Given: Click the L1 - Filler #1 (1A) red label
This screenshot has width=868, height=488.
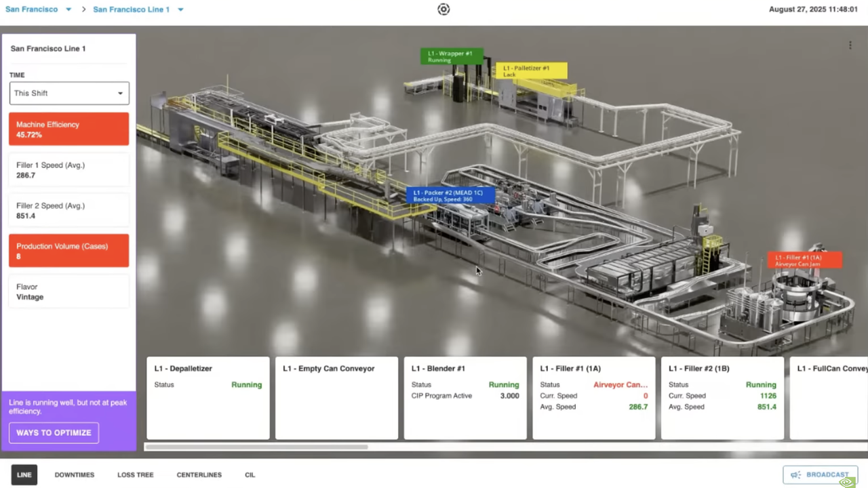Looking at the screenshot, I should (804, 260).
